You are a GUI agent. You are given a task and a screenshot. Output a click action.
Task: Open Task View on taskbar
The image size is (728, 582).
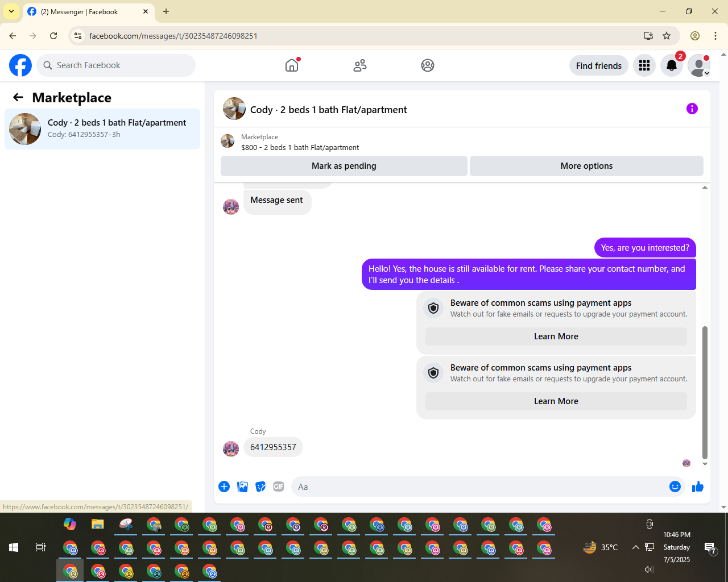point(41,547)
